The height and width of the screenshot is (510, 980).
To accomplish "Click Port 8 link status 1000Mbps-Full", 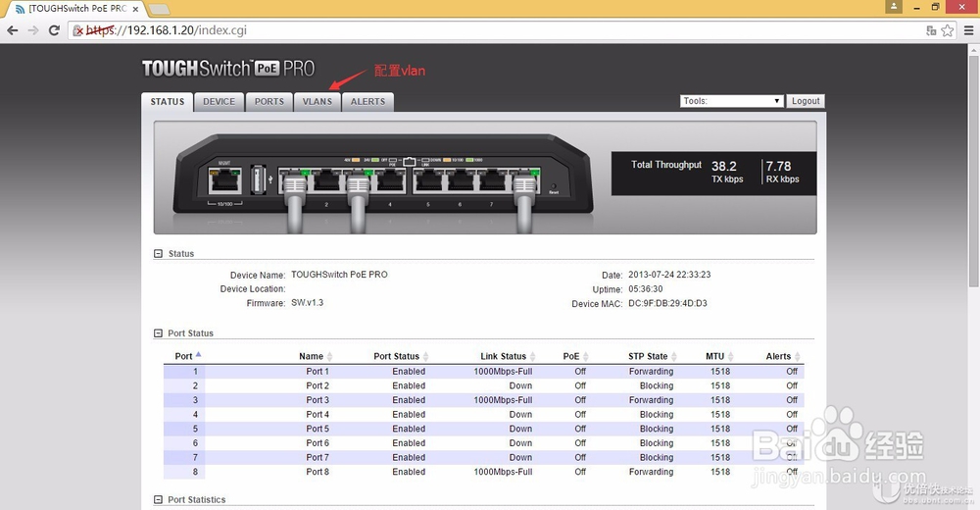I will click(x=503, y=472).
